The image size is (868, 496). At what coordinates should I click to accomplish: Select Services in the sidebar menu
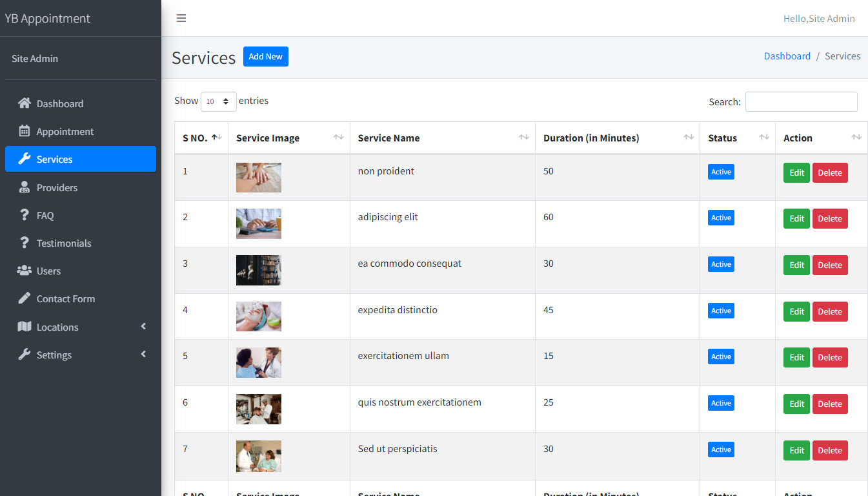pyautogui.click(x=55, y=159)
